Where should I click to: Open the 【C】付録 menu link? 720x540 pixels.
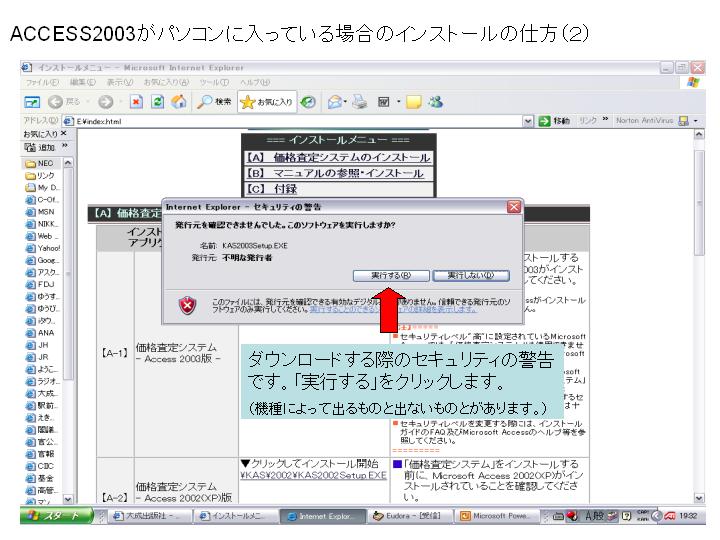272,189
